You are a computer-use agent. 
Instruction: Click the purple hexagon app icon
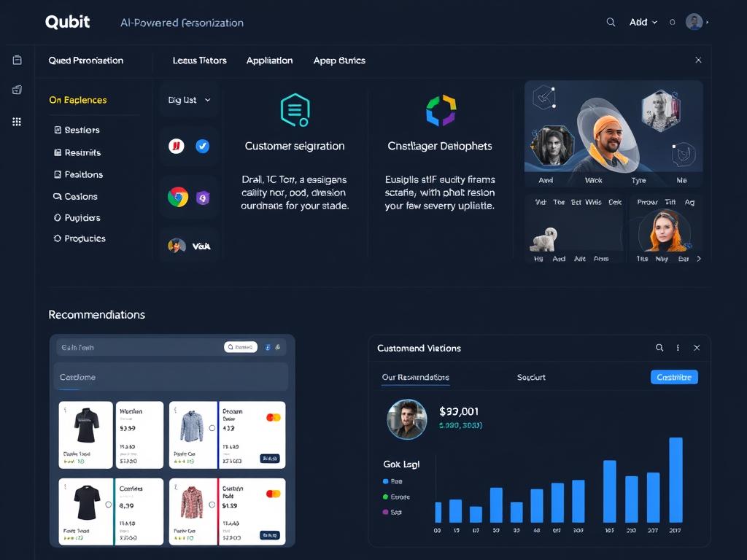coord(203,197)
